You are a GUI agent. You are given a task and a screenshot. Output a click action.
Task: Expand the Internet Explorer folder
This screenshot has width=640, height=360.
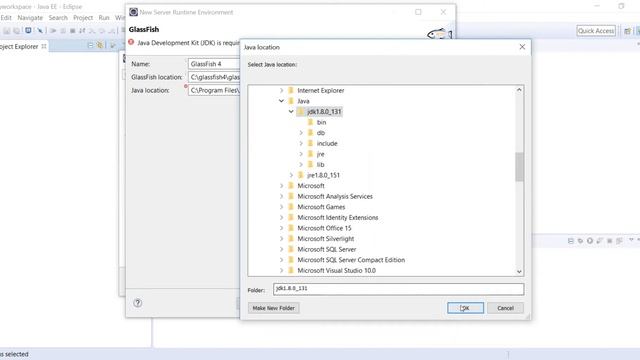tap(281, 90)
